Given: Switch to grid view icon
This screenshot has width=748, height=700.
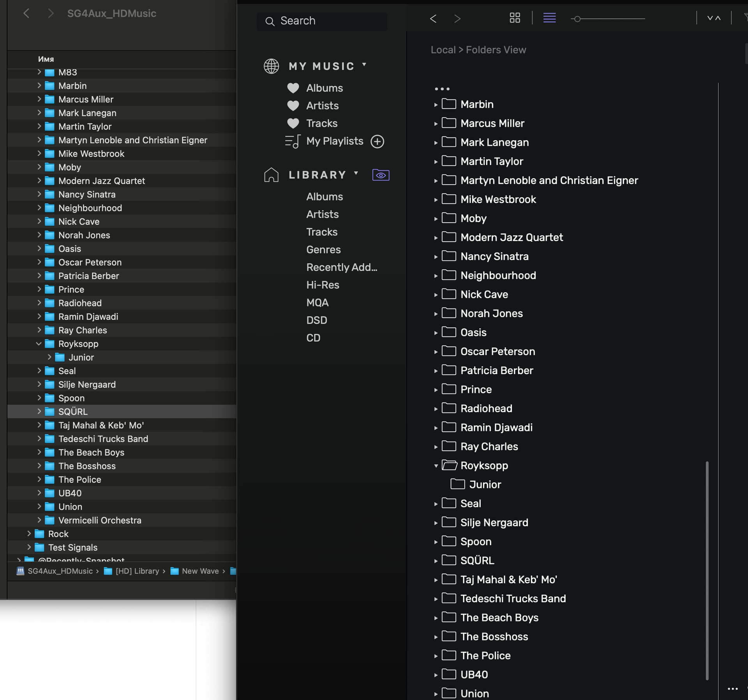Looking at the screenshot, I should point(515,18).
